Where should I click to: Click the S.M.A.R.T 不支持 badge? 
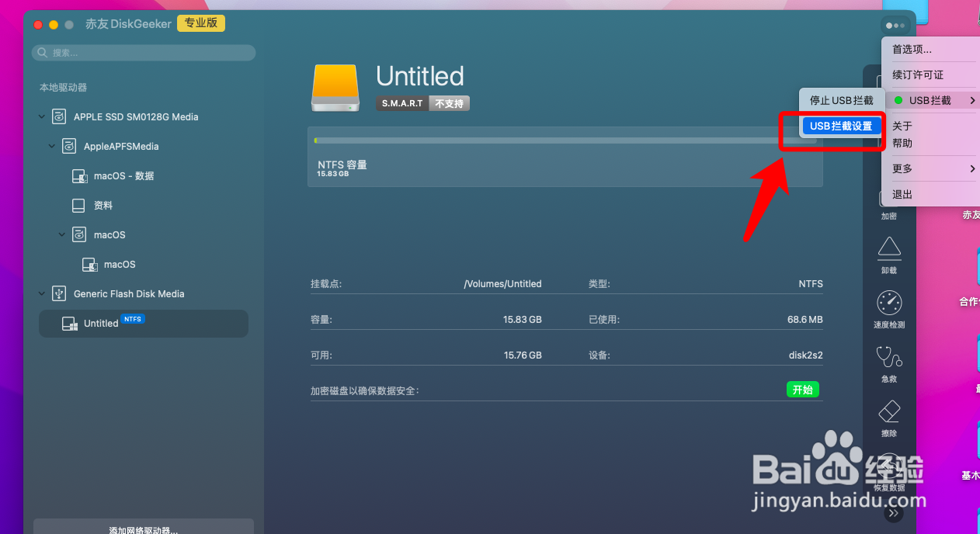[x=423, y=103]
